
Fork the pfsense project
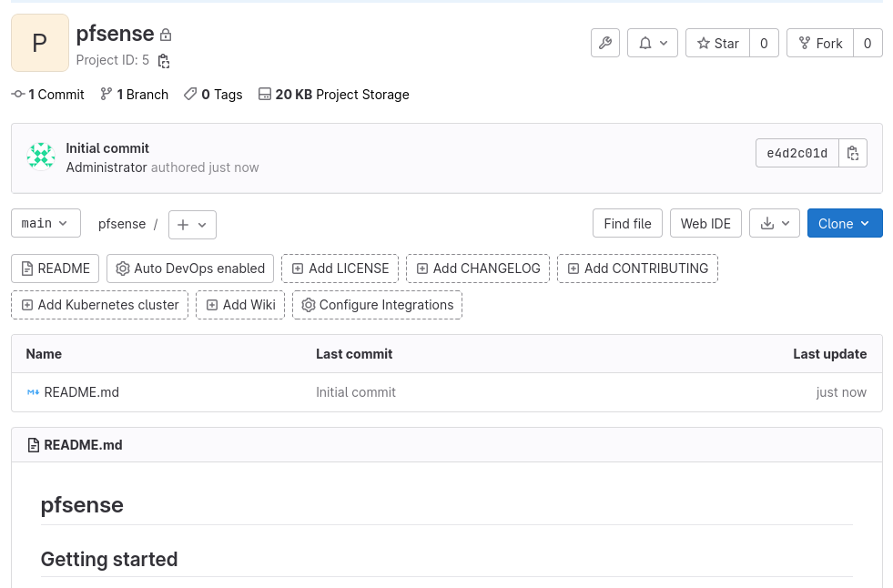[x=819, y=43]
